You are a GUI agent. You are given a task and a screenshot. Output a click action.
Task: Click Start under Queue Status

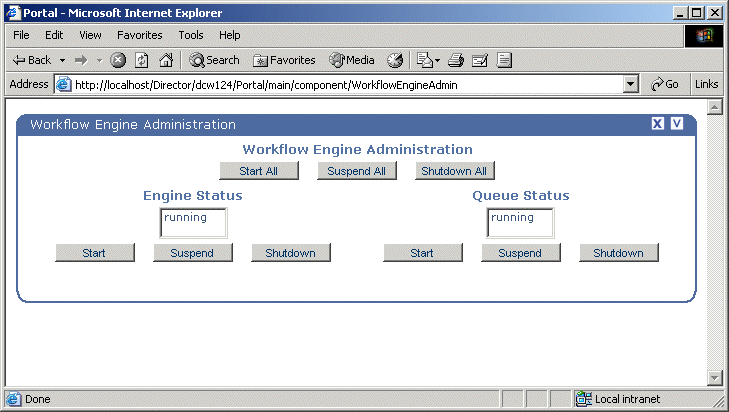423,253
